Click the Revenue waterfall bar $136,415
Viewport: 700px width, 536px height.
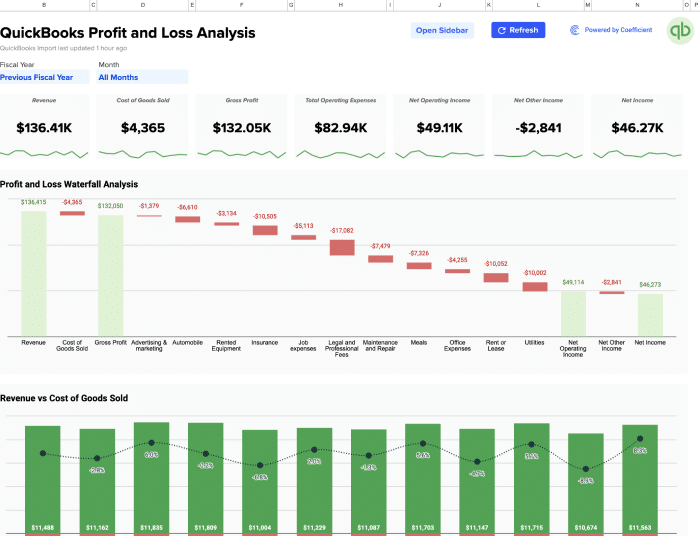[x=33, y=274]
